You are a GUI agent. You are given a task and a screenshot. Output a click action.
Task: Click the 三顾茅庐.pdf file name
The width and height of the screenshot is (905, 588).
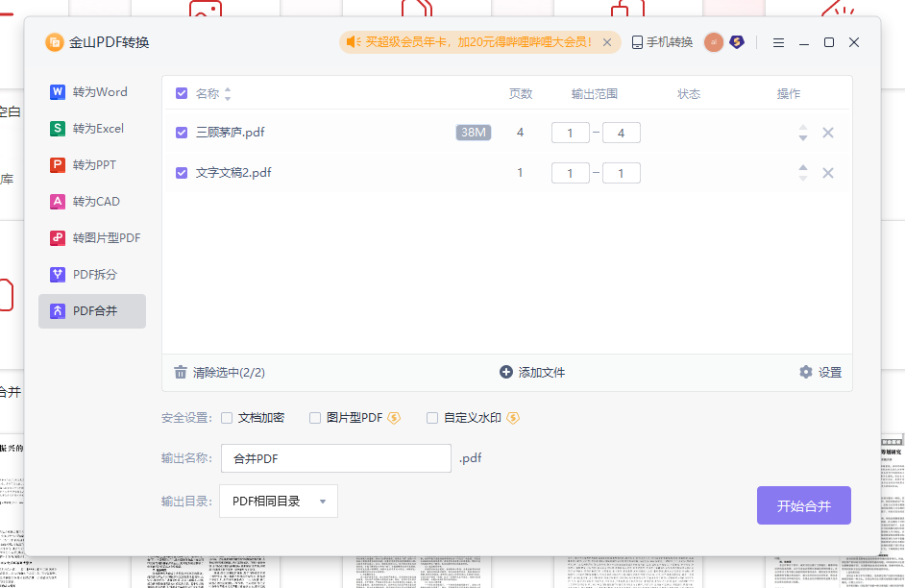click(230, 133)
